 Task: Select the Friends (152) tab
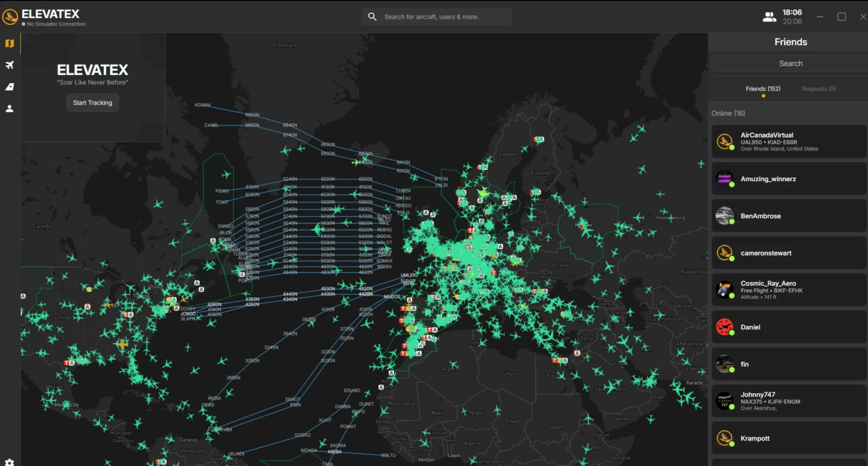763,89
